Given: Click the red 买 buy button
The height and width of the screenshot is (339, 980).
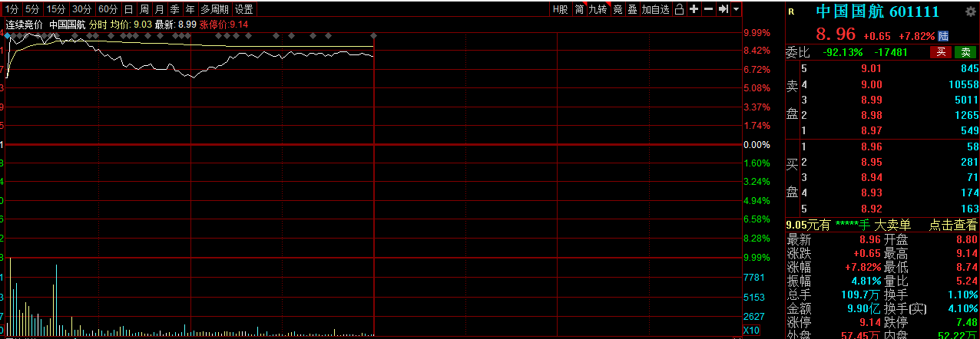Looking at the screenshot, I should click(x=940, y=52).
